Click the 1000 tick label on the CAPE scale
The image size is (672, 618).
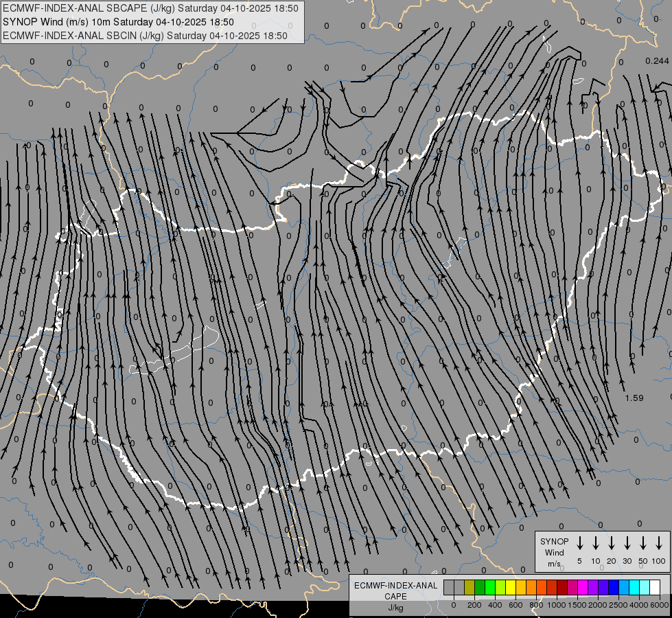pos(557,605)
